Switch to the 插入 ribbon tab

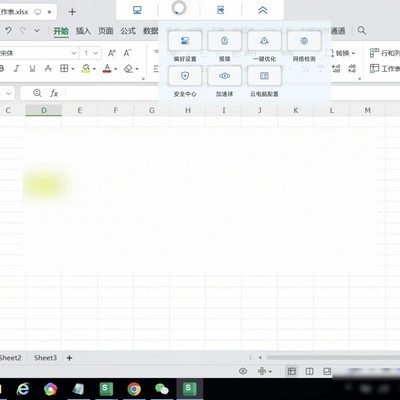click(83, 31)
